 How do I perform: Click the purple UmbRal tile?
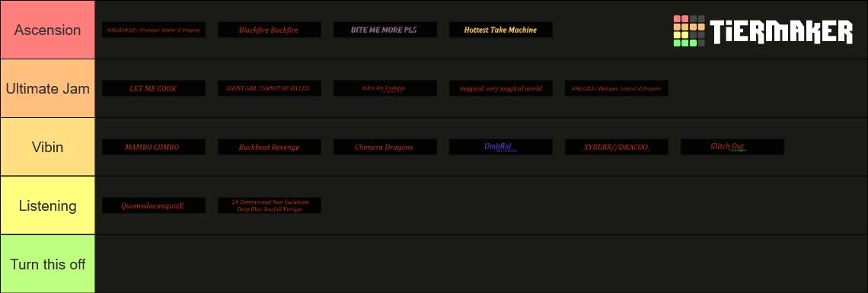coord(500,147)
